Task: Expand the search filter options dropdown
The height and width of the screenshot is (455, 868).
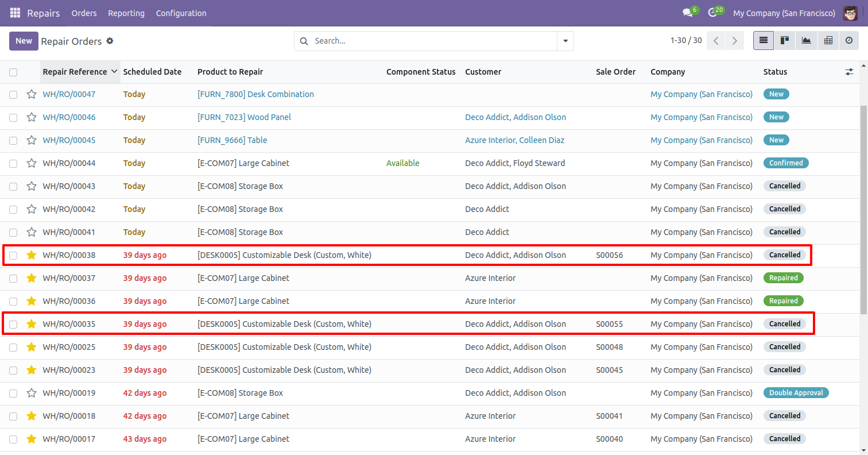Action: click(565, 41)
